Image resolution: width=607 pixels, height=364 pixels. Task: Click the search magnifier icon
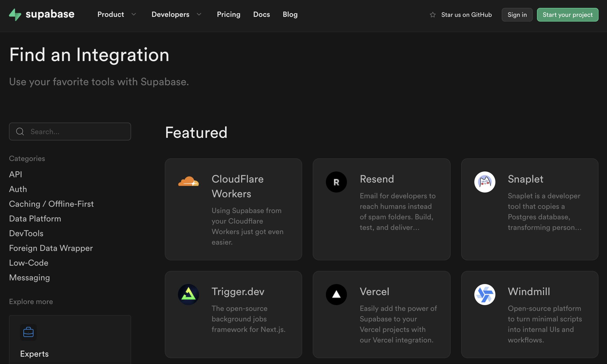point(20,132)
